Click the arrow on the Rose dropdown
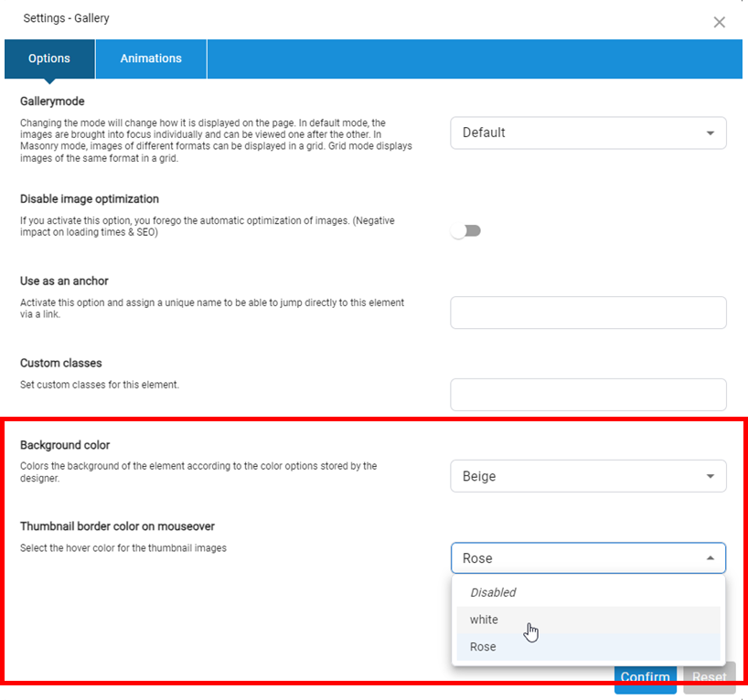This screenshot has height=700, width=748. tap(710, 558)
